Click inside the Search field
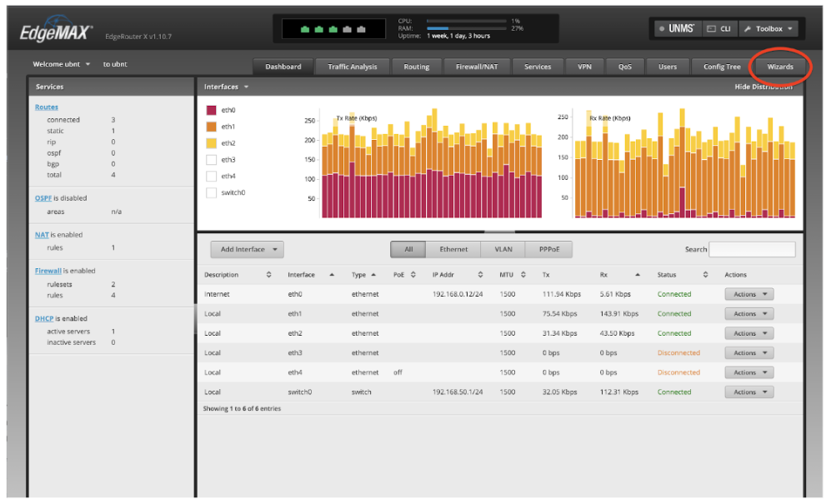 coord(753,249)
